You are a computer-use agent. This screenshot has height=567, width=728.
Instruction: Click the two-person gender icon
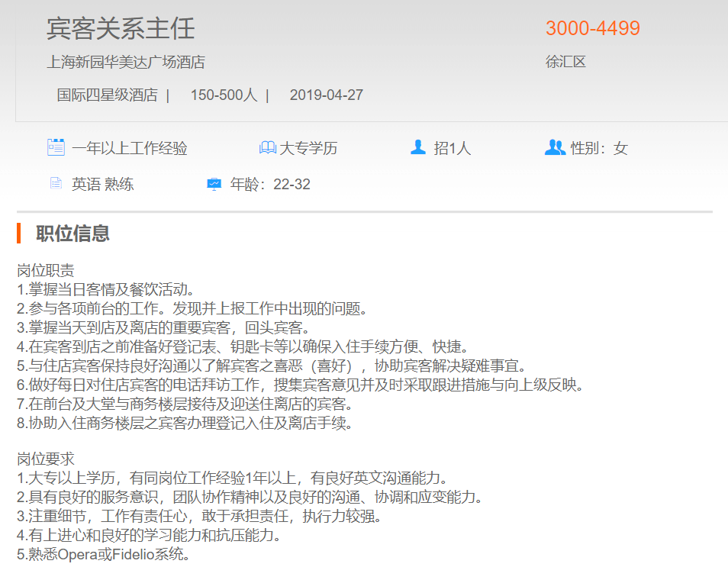tap(555, 147)
